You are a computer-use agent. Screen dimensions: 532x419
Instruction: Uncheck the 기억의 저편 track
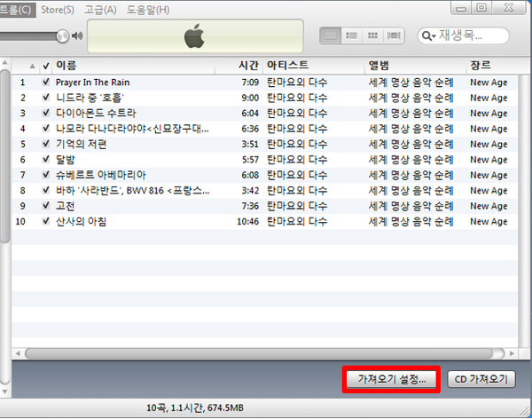click(46, 144)
